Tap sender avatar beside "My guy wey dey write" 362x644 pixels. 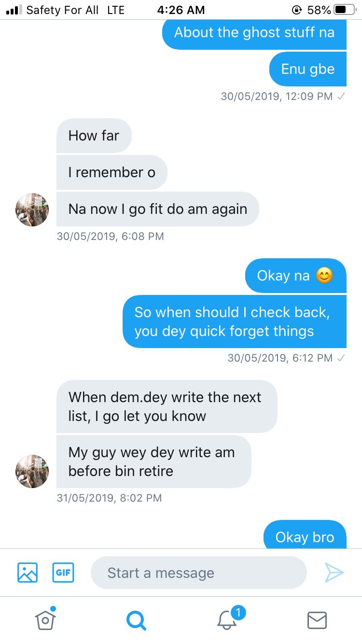click(x=32, y=471)
